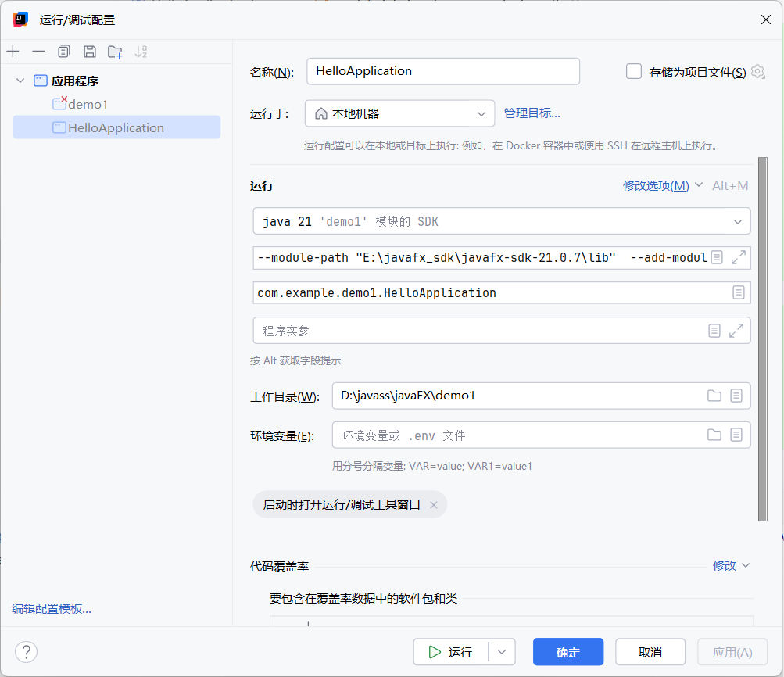Browse .env file for 环境变量
Screen dimensions: 784x677
pos(714,435)
